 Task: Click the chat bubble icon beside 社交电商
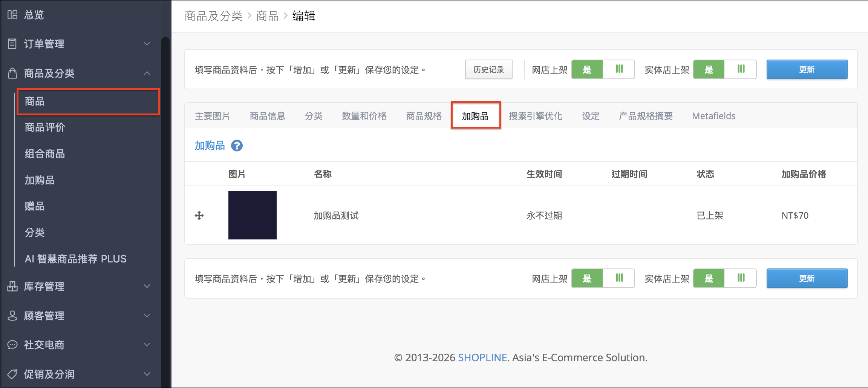12,345
